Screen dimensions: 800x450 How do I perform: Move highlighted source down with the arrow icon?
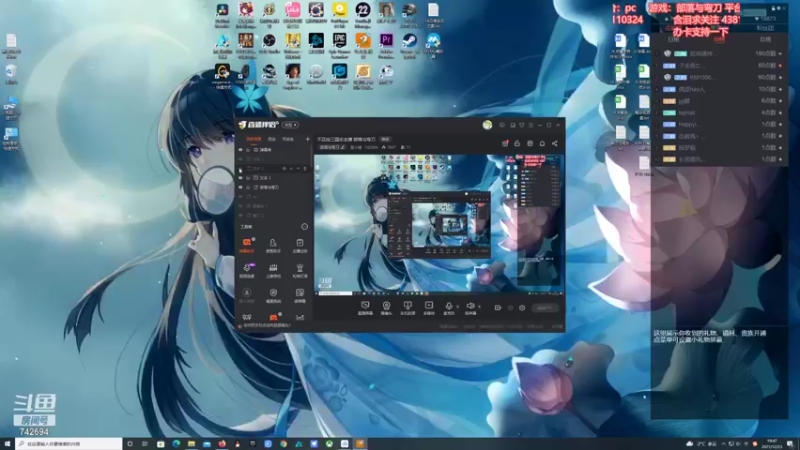298,168
